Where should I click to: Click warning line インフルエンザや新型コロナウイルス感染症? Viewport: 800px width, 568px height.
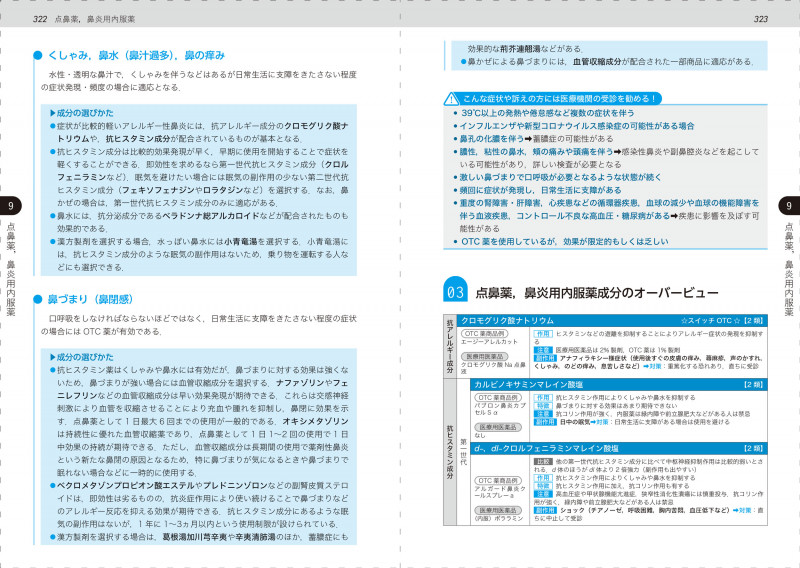tap(577, 126)
